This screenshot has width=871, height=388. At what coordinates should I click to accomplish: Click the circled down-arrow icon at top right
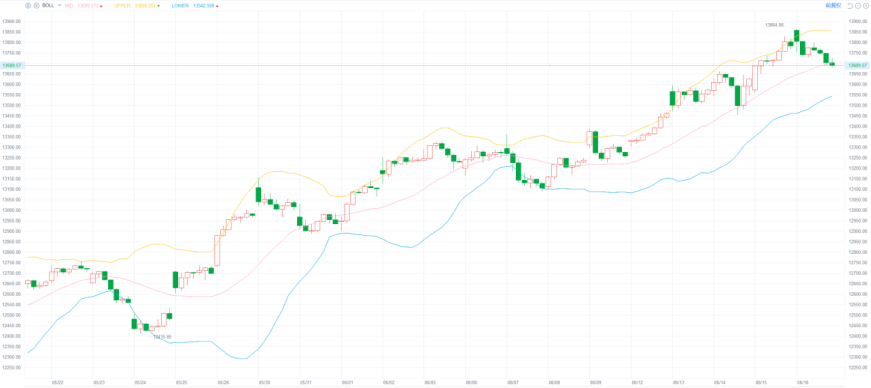click(866, 6)
